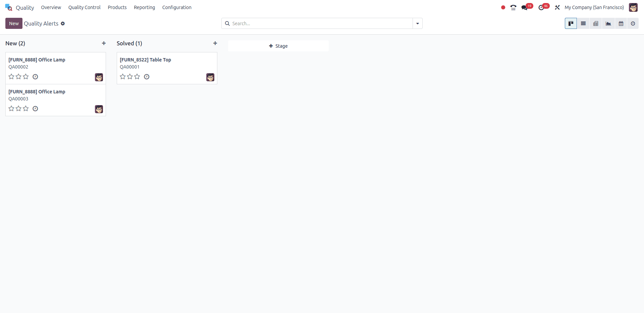Star QA00003 with second priority level

pyautogui.click(x=18, y=108)
